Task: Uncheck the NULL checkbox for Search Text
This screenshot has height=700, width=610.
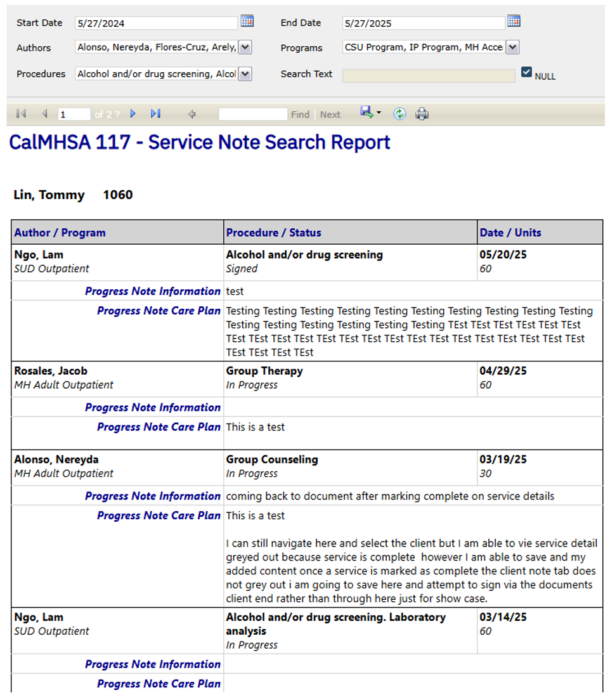Action: (x=526, y=72)
